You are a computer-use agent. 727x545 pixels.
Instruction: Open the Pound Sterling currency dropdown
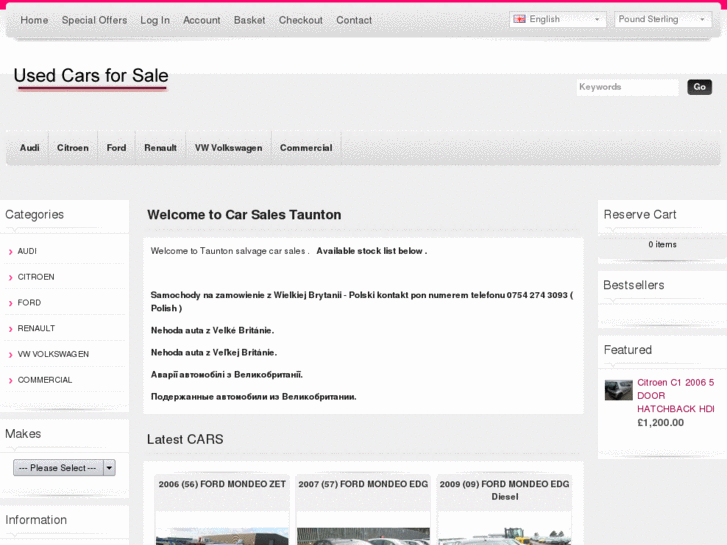pos(662,19)
